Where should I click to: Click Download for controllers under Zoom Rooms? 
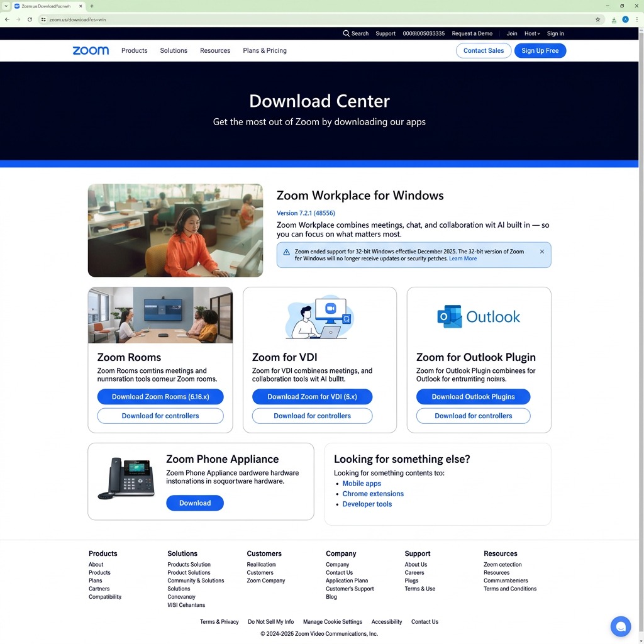point(160,416)
